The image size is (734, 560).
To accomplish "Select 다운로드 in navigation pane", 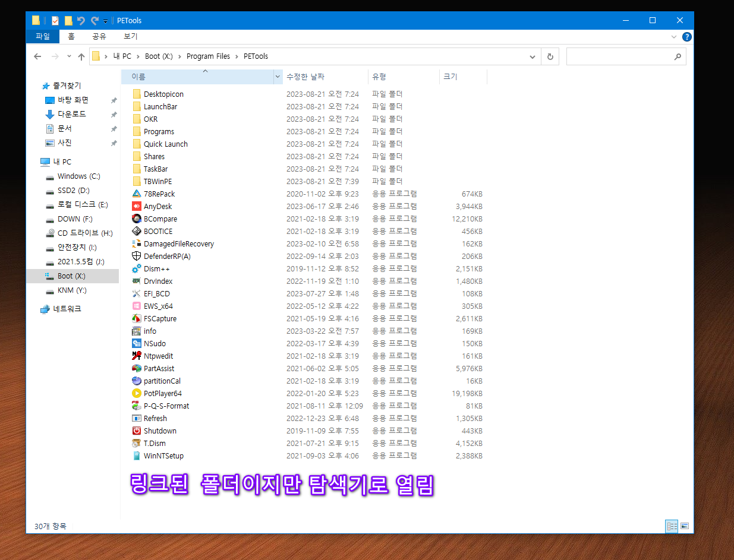I will [x=72, y=114].
